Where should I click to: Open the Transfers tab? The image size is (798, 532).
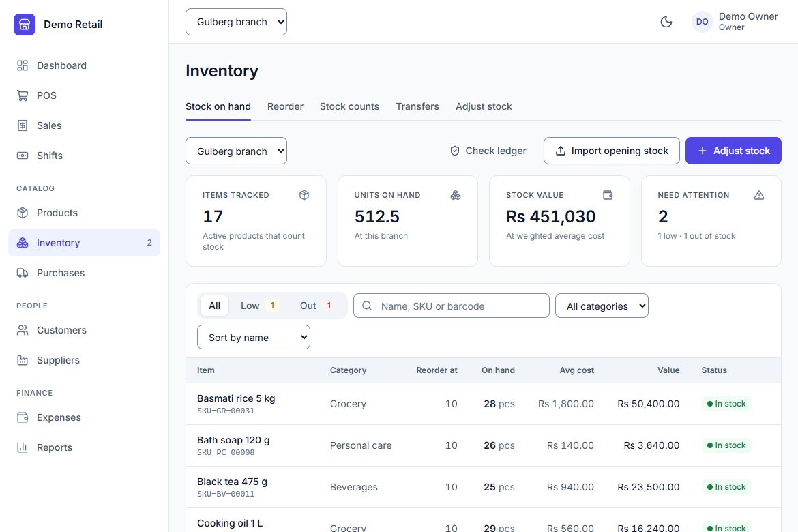tap(417, 106)
